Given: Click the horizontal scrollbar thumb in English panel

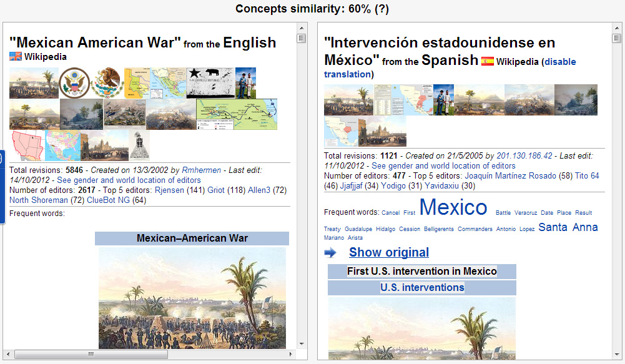Looking at the screenshot, I should 91,353.
